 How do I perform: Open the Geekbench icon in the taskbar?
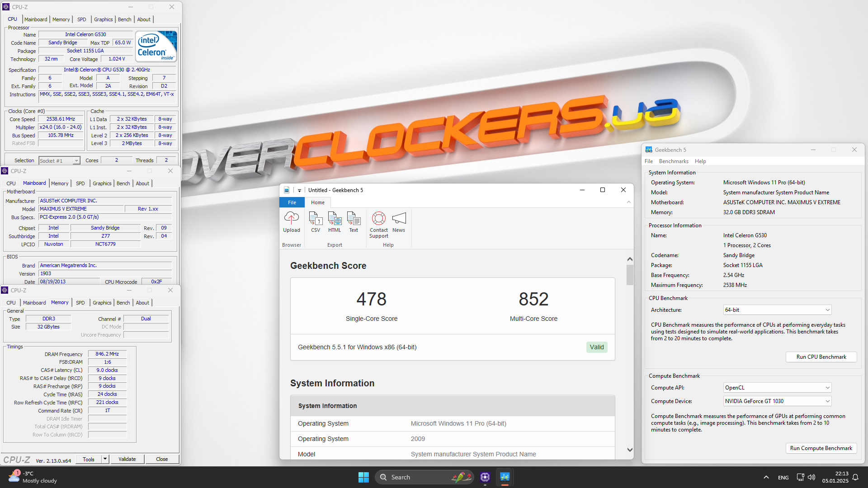[x=505, y=477]
